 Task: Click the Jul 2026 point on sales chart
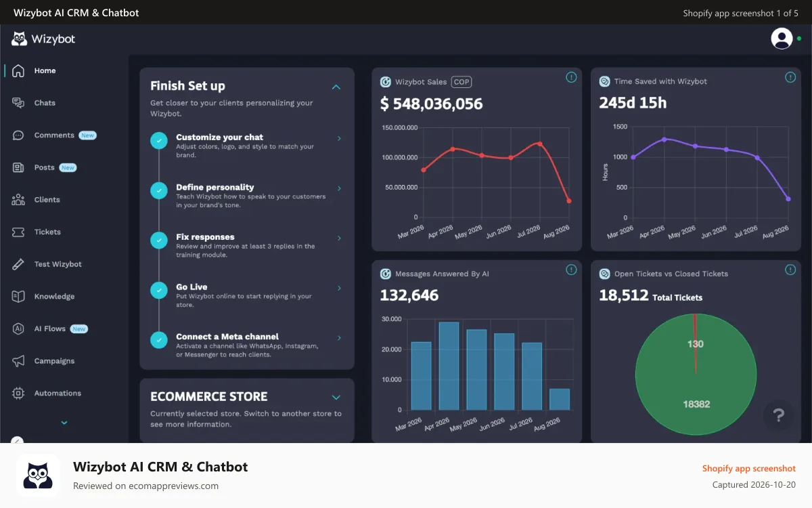pyautogui.click(x=539, y=144)
